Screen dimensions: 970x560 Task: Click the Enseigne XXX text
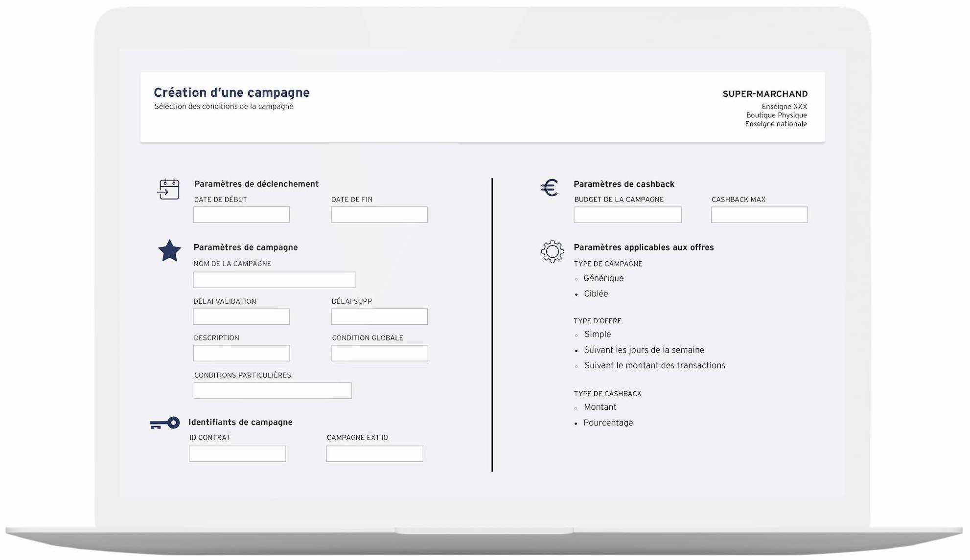(x=785, y=107)
